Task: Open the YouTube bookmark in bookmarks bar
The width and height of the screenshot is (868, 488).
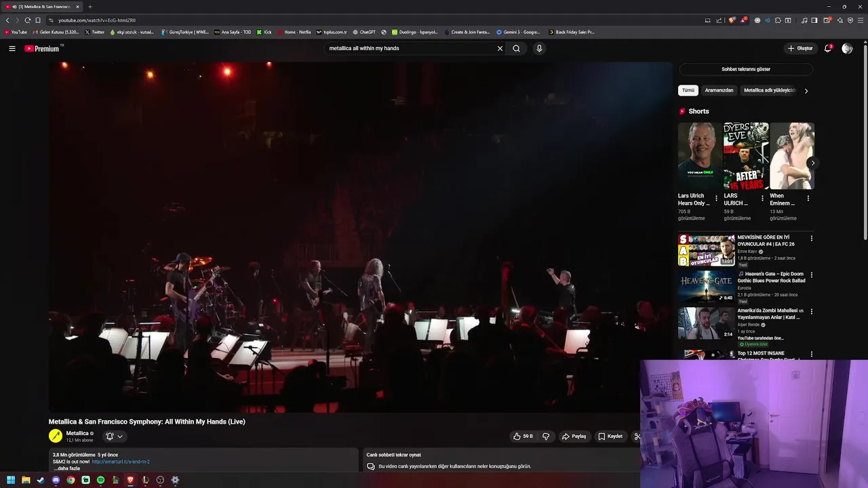Action: click(x=16, y=32)
